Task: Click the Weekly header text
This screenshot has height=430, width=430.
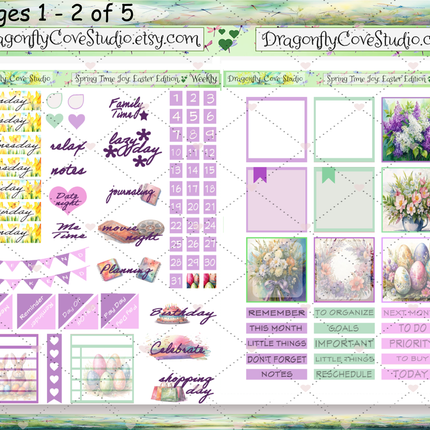Action: click(204, 79)
